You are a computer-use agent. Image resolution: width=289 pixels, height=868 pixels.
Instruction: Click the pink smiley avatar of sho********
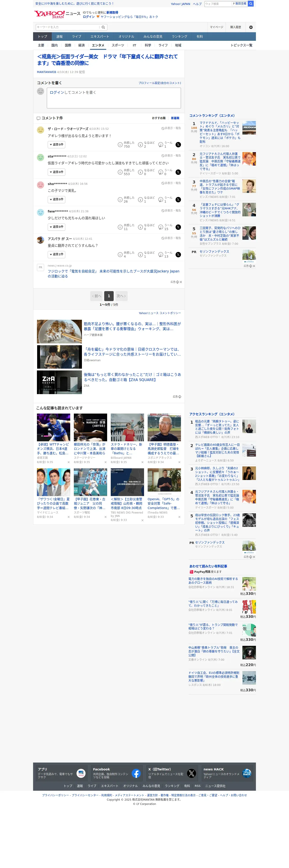click(40, 185)
